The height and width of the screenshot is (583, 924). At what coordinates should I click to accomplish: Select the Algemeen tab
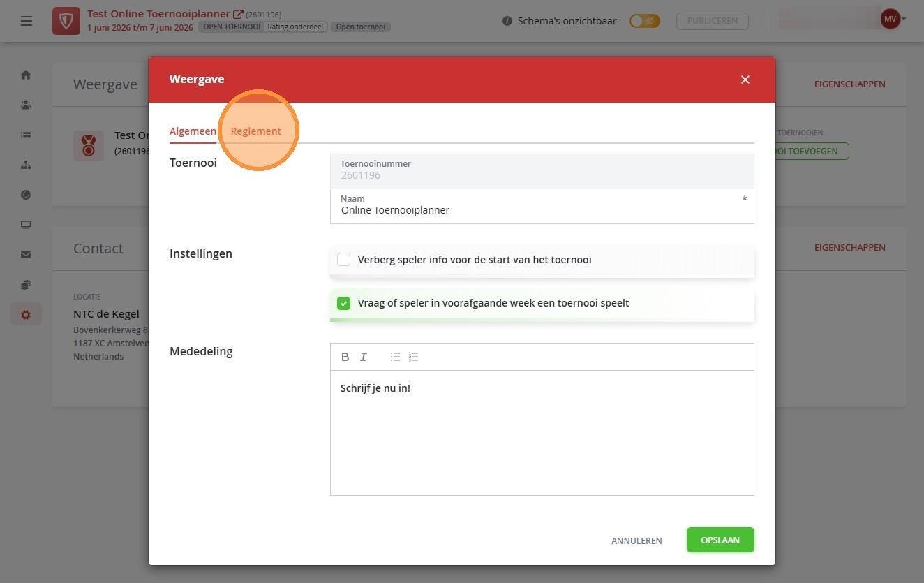(x=193, y=131)
